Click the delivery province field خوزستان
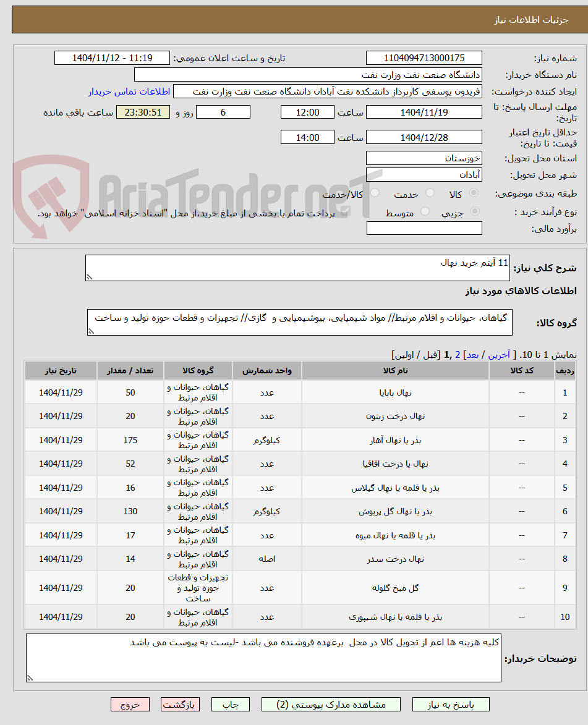The width and height of the screenshot is (588, 725). click(424, 158)
